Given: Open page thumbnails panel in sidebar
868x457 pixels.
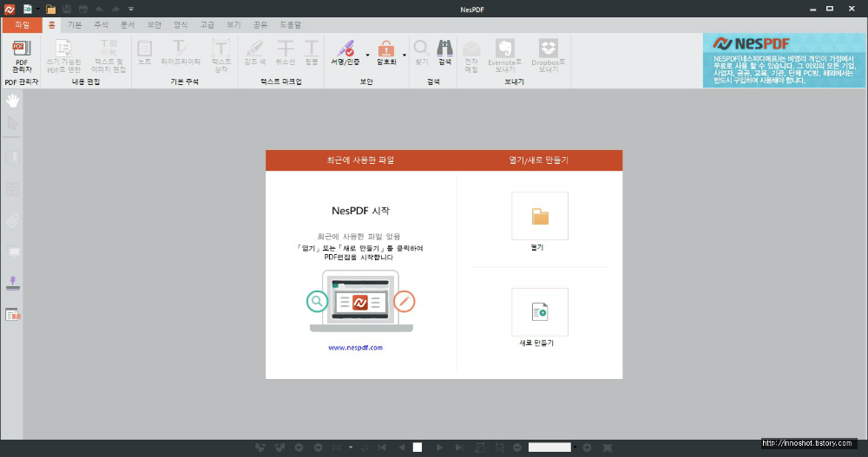Looking at the screenshot, I should tap(12, 189).
